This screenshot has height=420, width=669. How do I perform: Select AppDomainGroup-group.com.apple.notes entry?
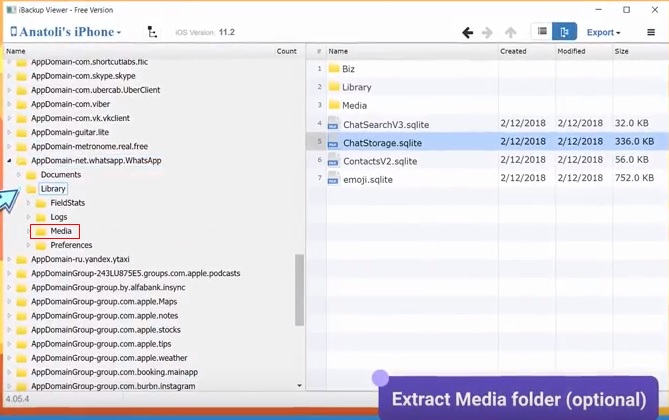coord(105,315)
